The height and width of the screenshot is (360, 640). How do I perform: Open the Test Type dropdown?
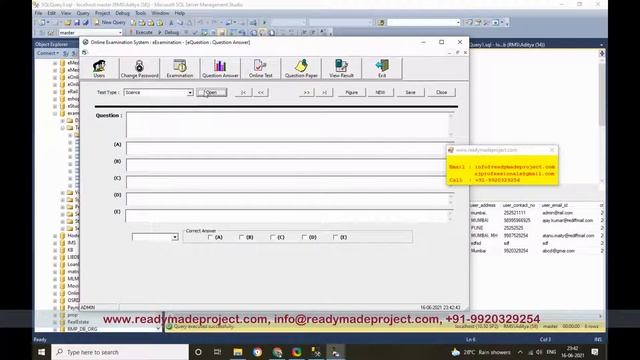190,93
